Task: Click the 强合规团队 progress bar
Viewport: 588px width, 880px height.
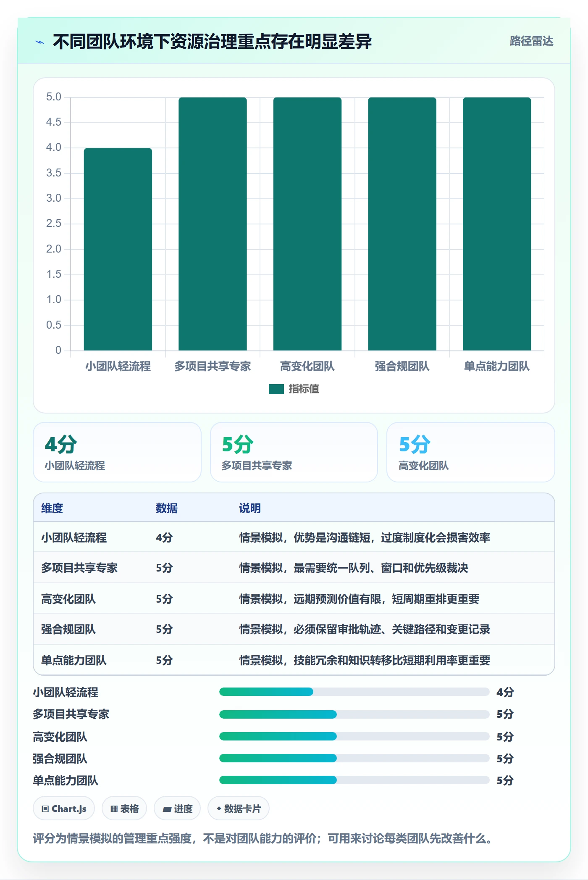Action: (x=354, y=758)
